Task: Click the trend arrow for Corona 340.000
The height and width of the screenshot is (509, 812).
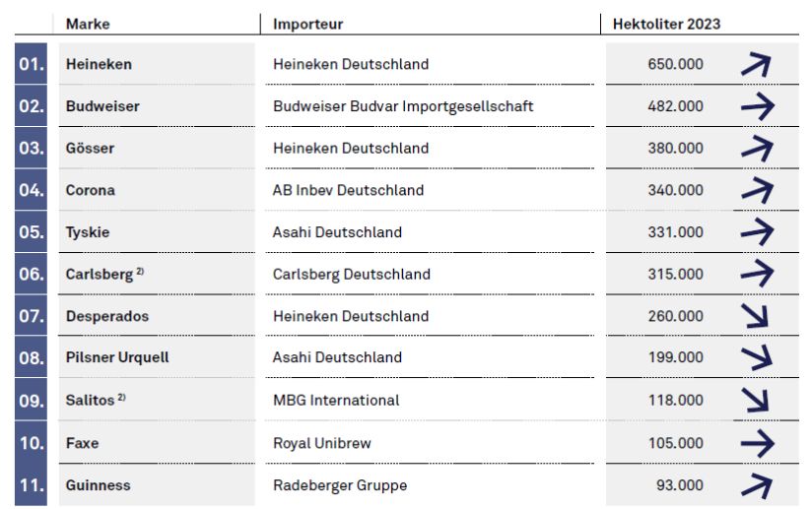Action: pyautogui.click(x=757, y=190)
